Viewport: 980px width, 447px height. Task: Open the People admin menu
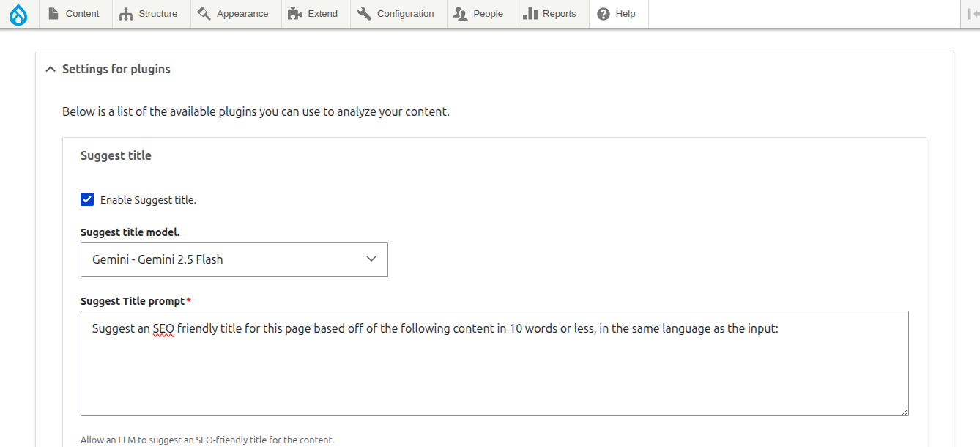pos(480,13)
